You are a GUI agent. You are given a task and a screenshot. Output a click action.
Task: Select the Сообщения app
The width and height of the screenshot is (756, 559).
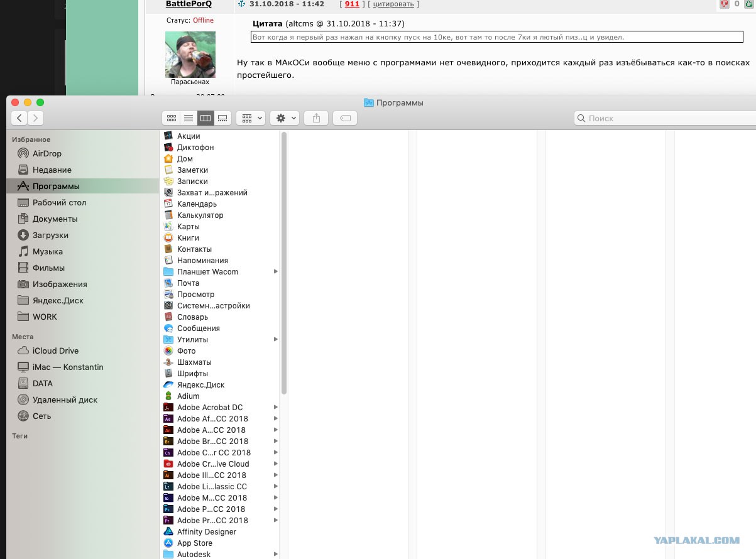(220, 328)
